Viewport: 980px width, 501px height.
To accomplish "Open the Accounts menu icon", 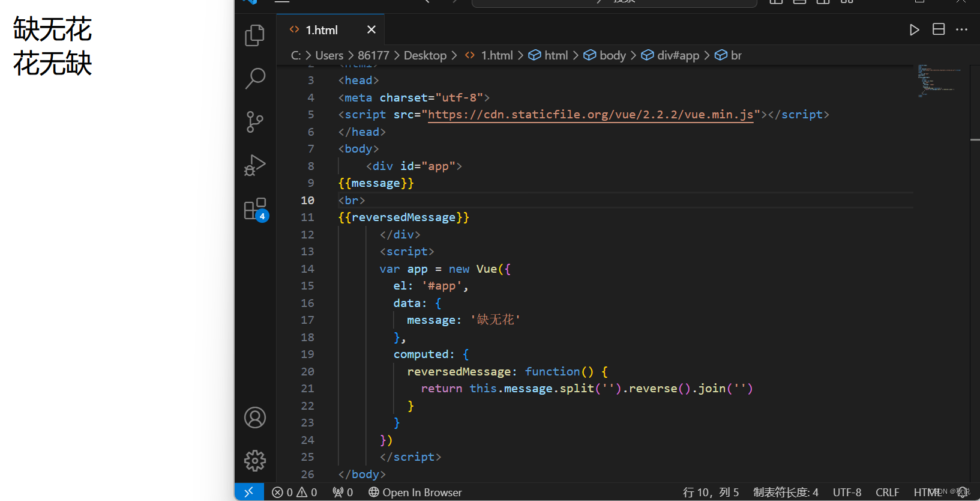I will coord(255,417).
